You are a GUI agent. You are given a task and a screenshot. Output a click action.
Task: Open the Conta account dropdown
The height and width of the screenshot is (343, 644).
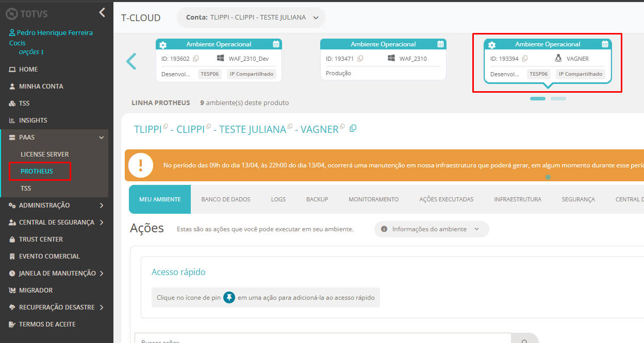coord(251,18)
